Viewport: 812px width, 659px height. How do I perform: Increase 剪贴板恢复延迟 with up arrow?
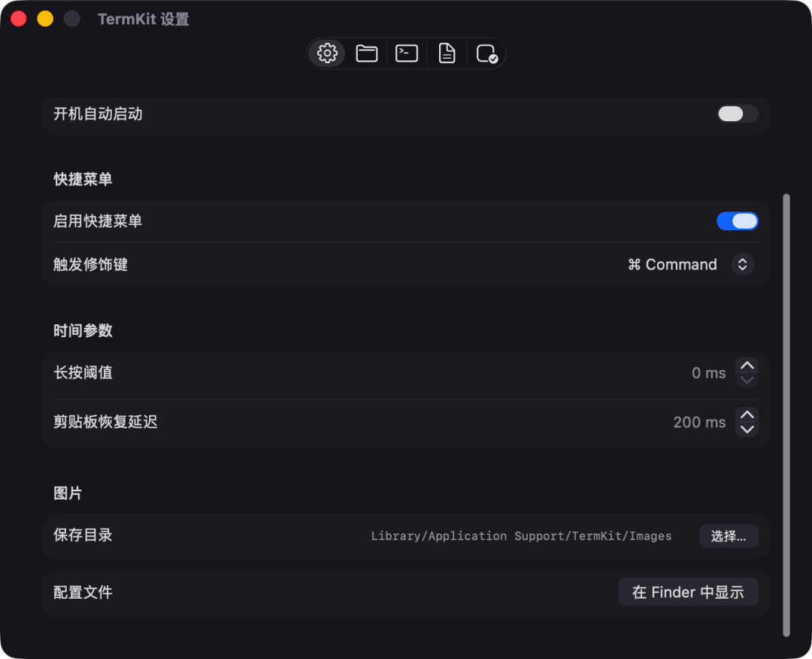(x=747, y=415)
